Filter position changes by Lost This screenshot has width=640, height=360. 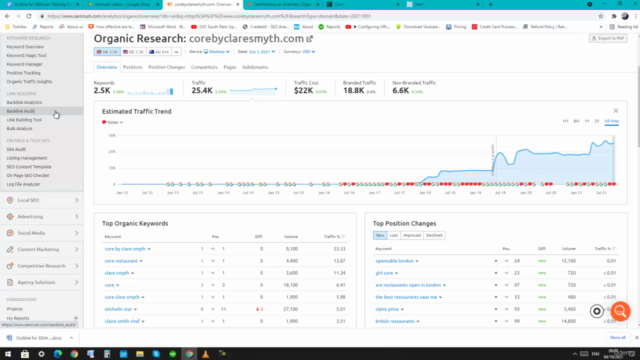pyautogui.click(x=393, y=236)
